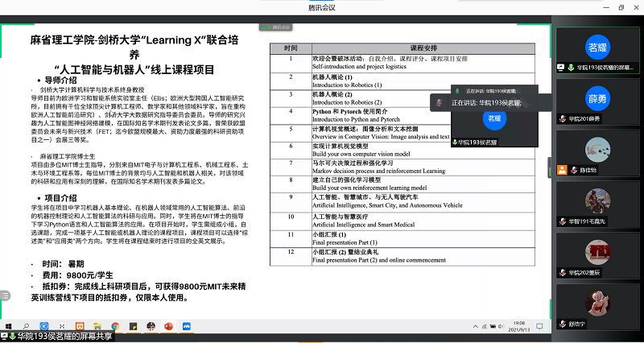Click the 时间 column header in the table
Viewport: 644px width, 343px height.
tap(291, 48)
